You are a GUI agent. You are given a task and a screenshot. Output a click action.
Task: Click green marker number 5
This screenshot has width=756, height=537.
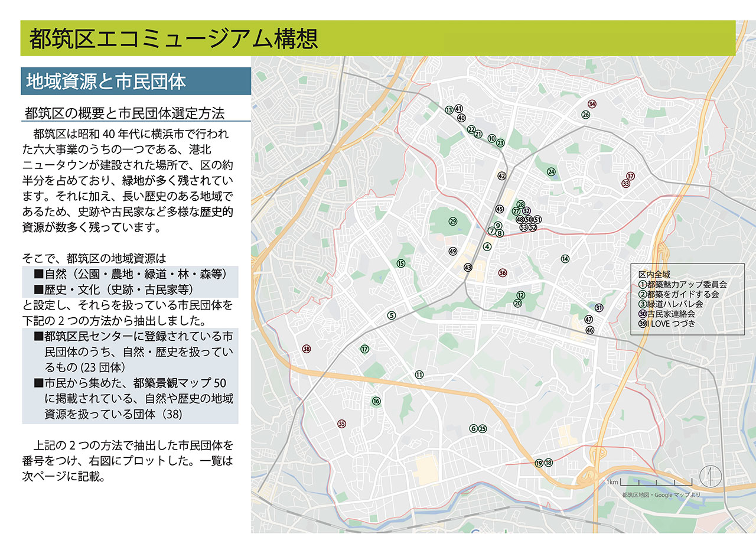coord(391,315)
